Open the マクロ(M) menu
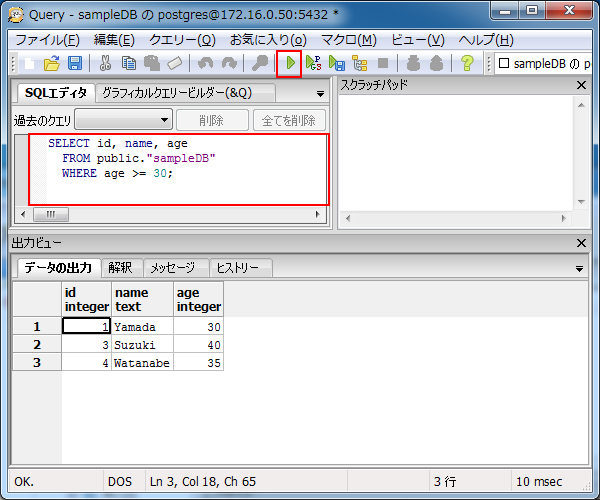600x500 pixels. click(347, 40)
